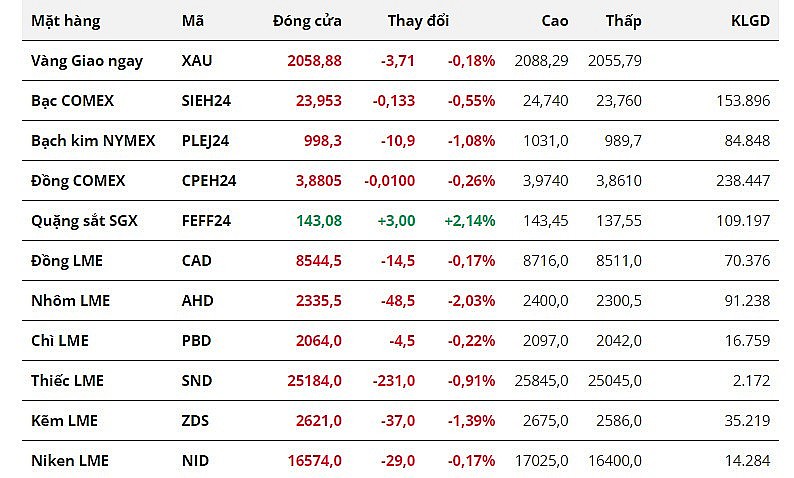Image resolution: width=794 pixels, height=478 pixels.
Task: Select the 'Vàng Giao ngay' commodity name
Action: 87,61
